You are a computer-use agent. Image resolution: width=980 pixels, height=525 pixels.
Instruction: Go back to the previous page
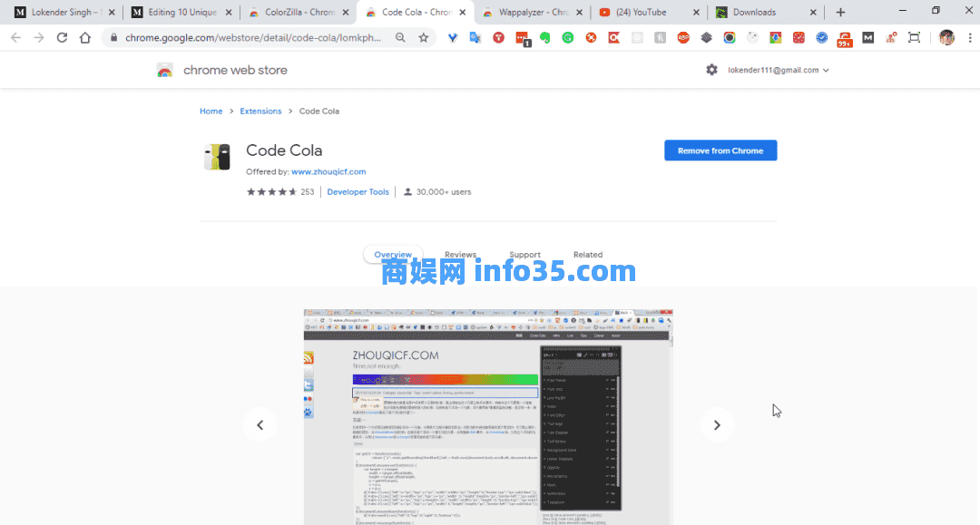[x=15, y=38]
